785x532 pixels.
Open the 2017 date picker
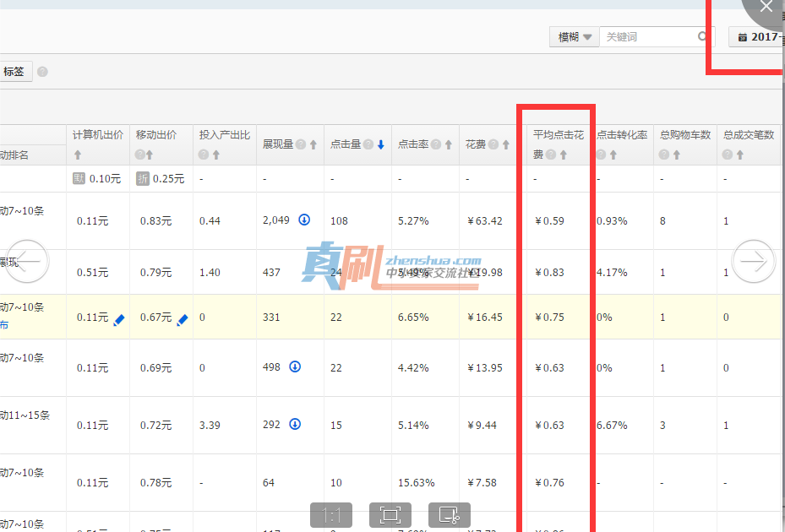point(757,37)
